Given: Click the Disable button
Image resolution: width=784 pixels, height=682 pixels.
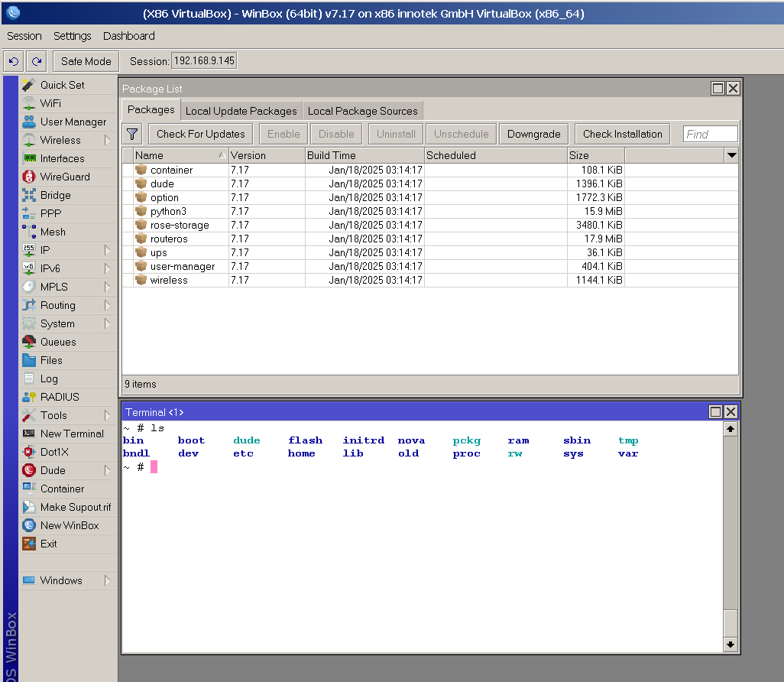Looking at the screenshot, I should [336, 134].
